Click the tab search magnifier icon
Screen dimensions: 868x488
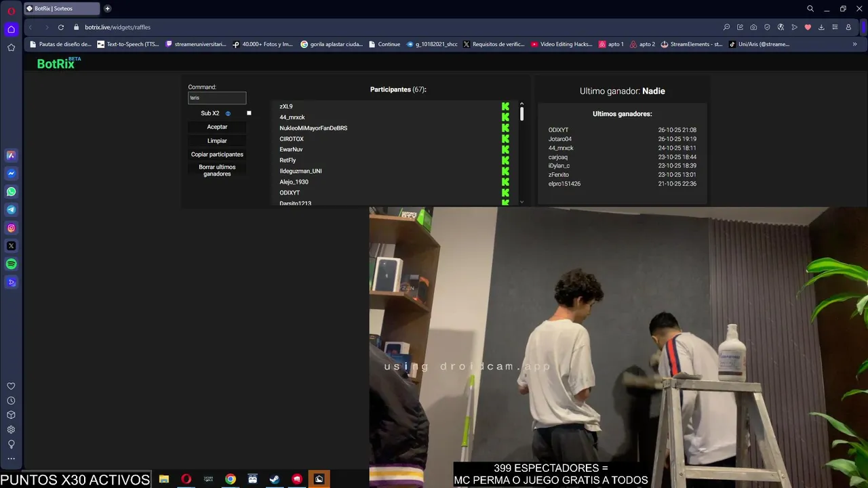810,9
